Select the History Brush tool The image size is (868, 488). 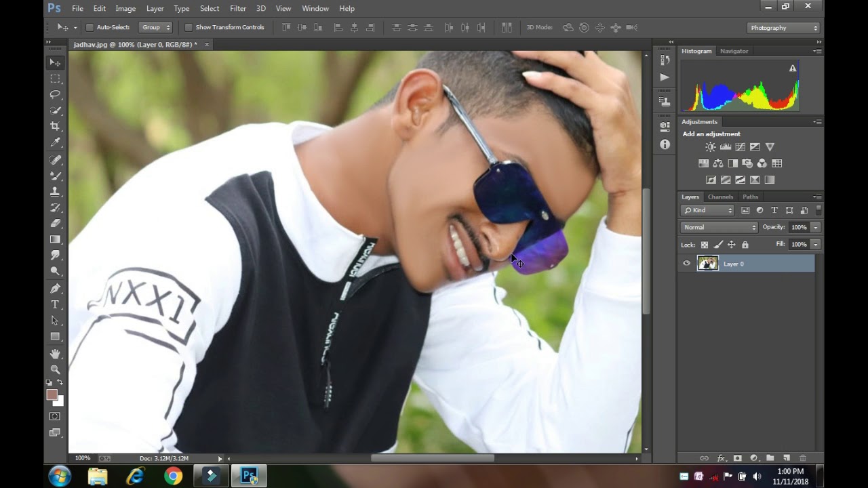[55, 207]
